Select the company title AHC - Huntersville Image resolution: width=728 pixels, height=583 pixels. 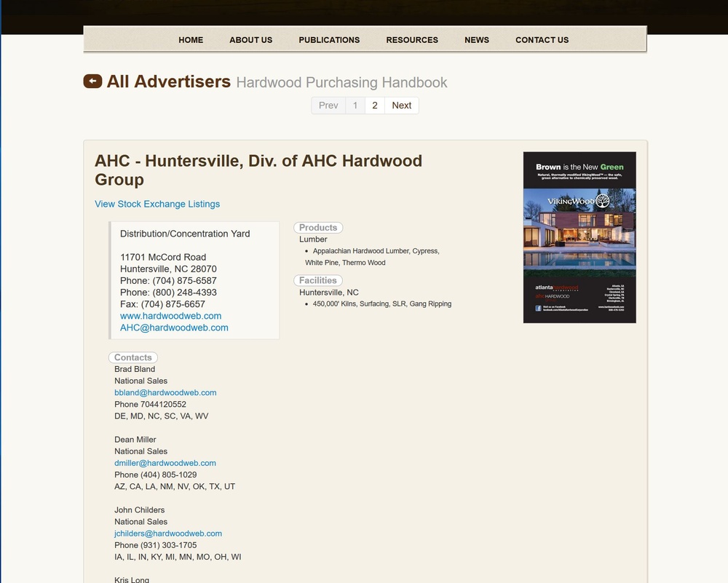pyautogui.click(x=258, y=170)
